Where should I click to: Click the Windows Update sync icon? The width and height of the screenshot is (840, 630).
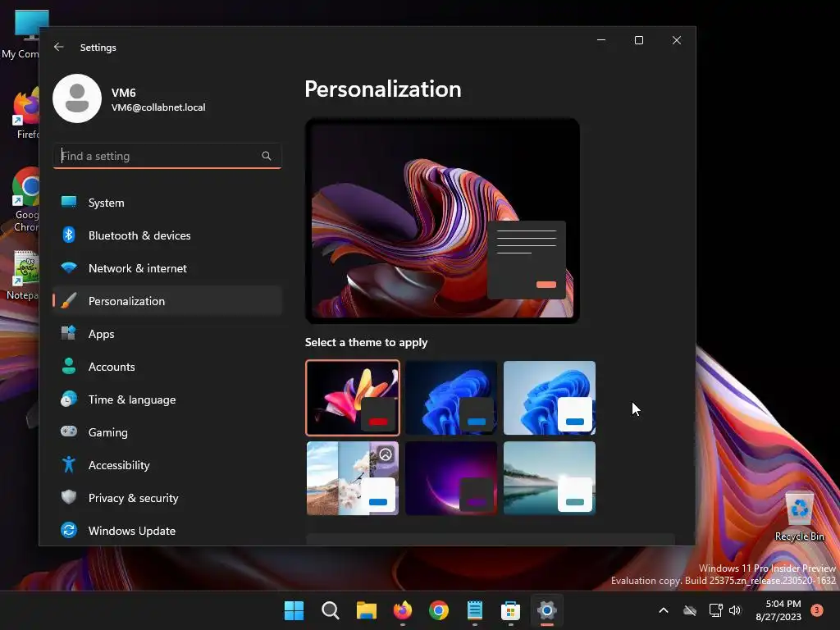pyautogui.click(x=69, y=530)
